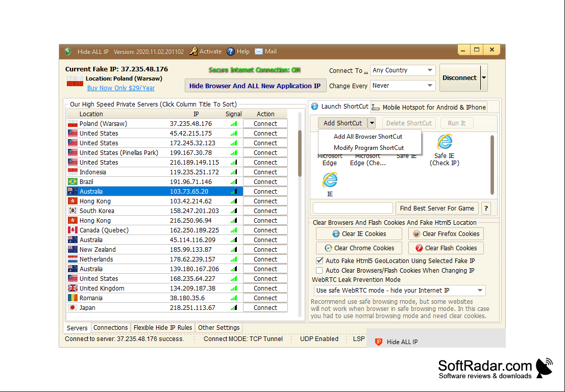Connect to the Brazil server
Image resolution: width=565 pixels, height=392 pixels.
pos(265,182)
